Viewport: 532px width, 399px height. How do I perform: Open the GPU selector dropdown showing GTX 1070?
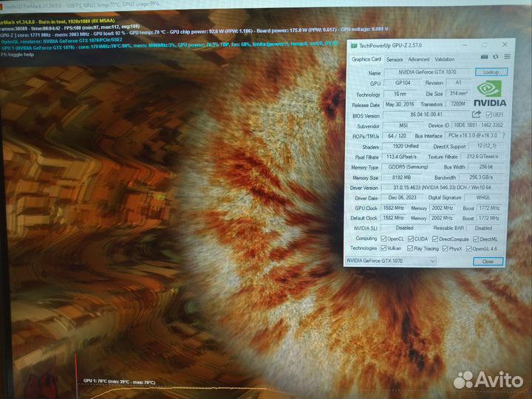point(390,261)
